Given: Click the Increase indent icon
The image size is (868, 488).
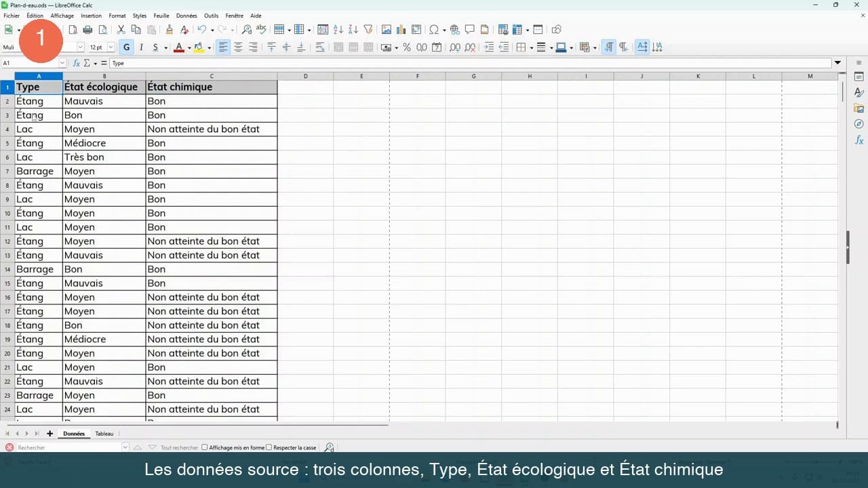Looking at the screenshot, I should tap(489, 47).
